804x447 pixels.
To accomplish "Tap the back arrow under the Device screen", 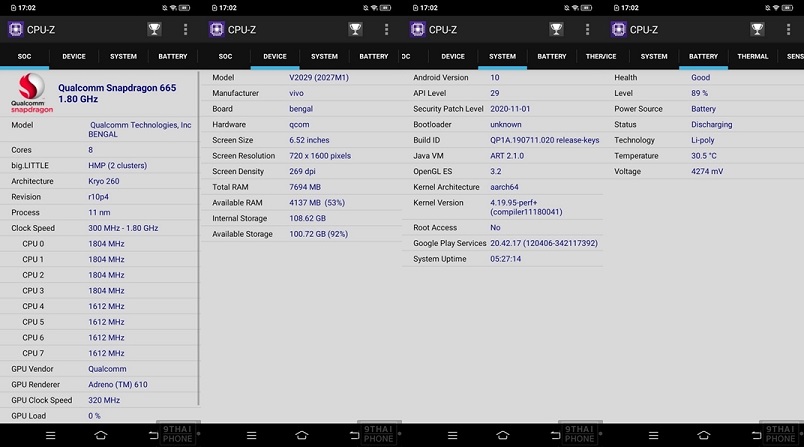I will tap(354, 436).
